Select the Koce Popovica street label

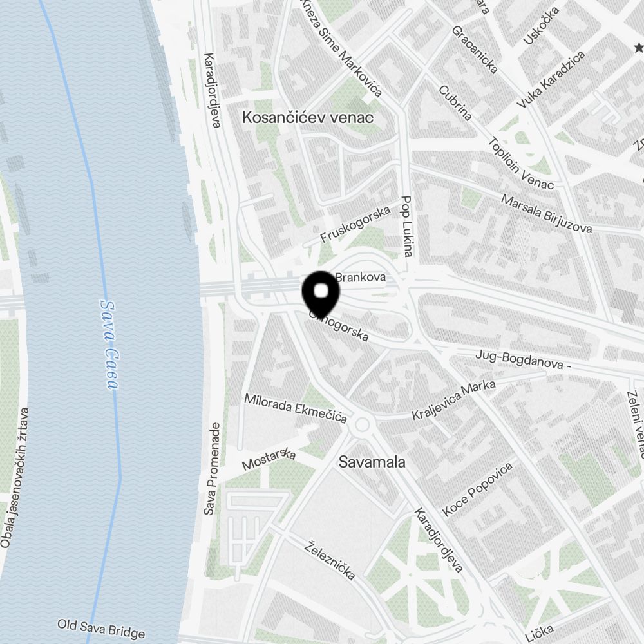[x=477, y=489]
